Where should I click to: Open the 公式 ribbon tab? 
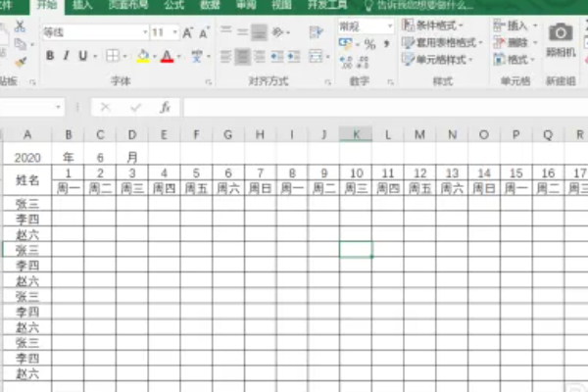tap(174, 5)
